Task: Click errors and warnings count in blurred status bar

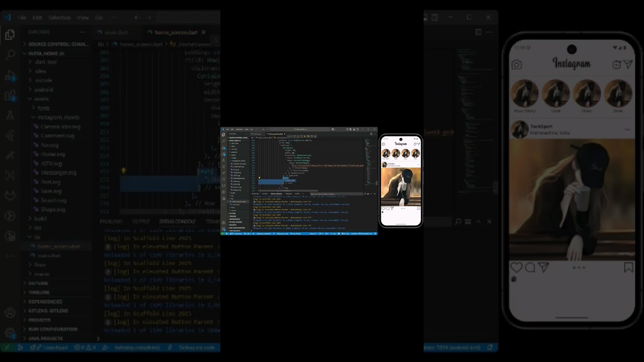Action: [85, 347]
